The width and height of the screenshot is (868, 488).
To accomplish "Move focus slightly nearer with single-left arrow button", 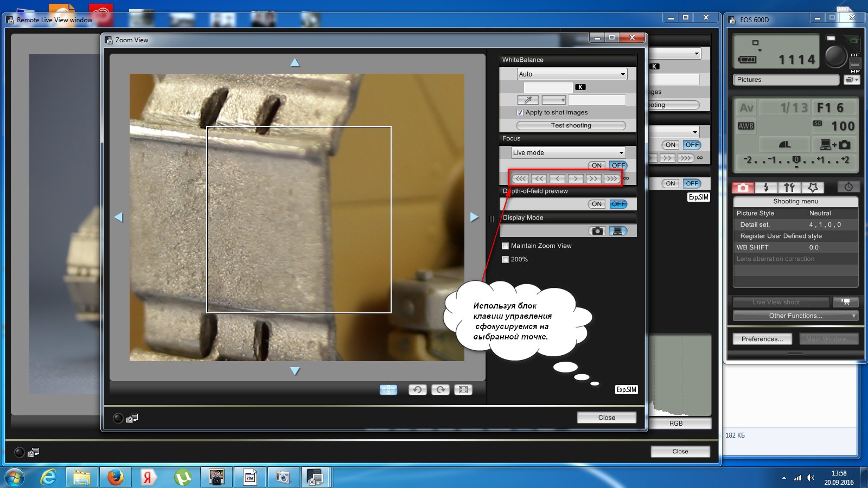I will point(557,178).
